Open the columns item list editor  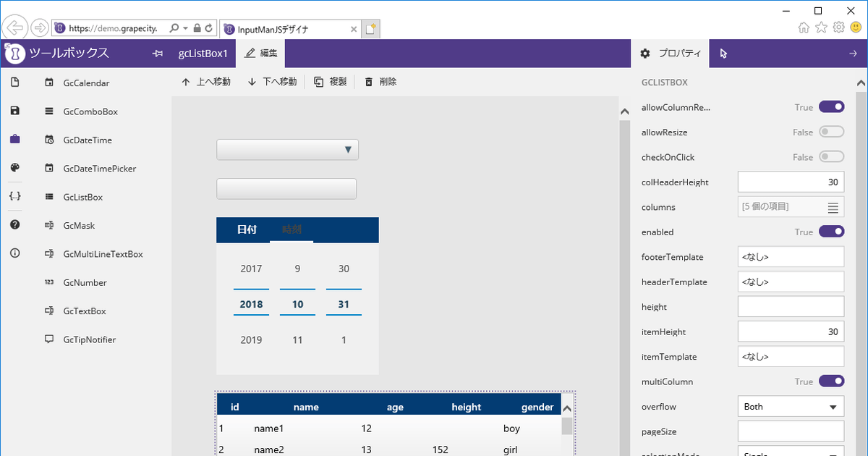(833, 208)
